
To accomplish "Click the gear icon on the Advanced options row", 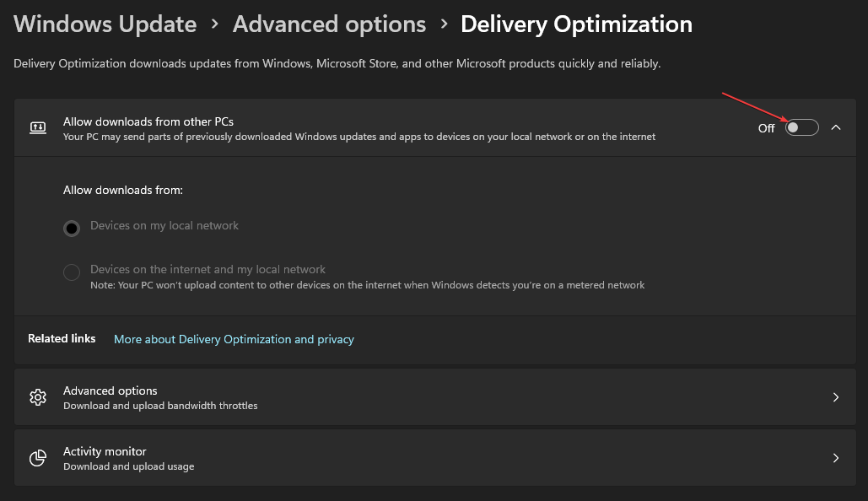I will pos(38,396).
